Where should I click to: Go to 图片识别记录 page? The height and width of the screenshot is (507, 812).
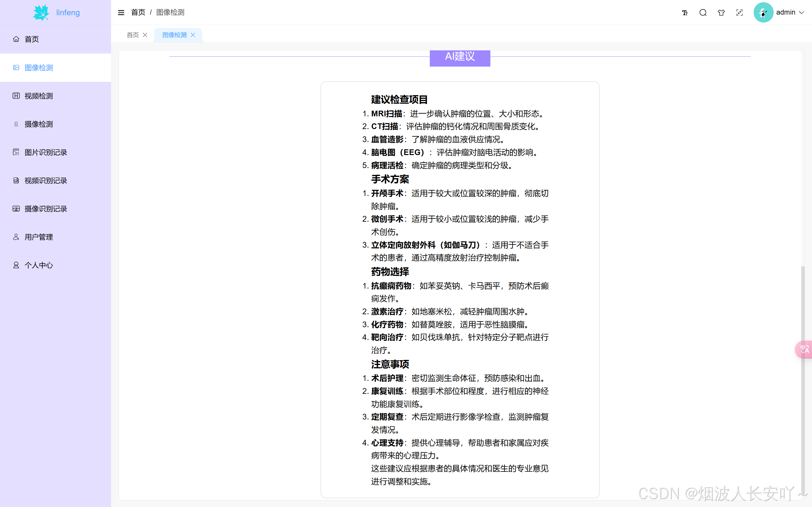[x=46, y=152]
